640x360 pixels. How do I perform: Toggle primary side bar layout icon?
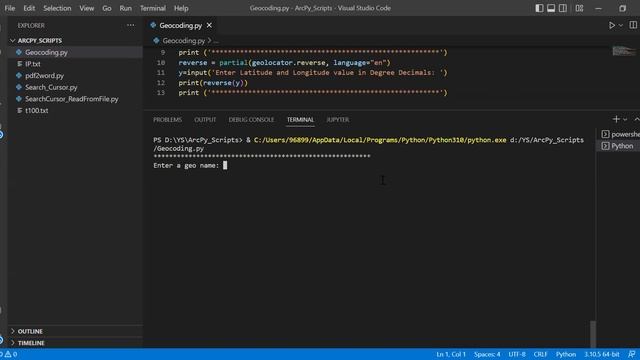point(539,8)
